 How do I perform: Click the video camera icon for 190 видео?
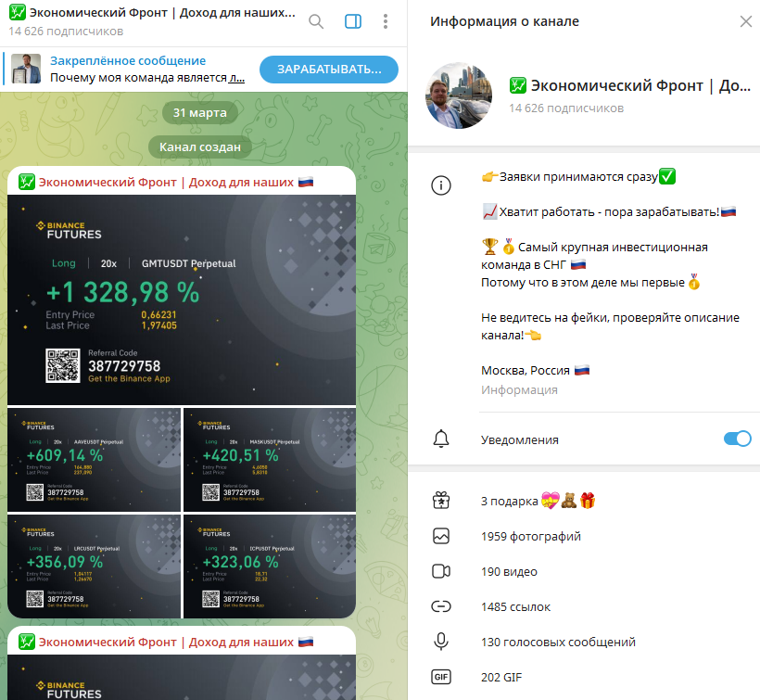pyautogui.click(x=441, y=572)
